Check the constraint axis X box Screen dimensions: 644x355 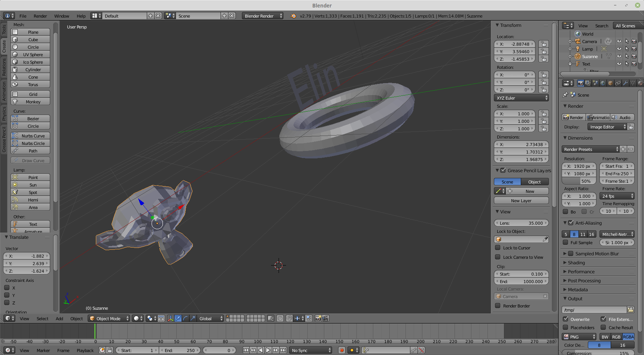pyautogui.click(x=7, y=288)
